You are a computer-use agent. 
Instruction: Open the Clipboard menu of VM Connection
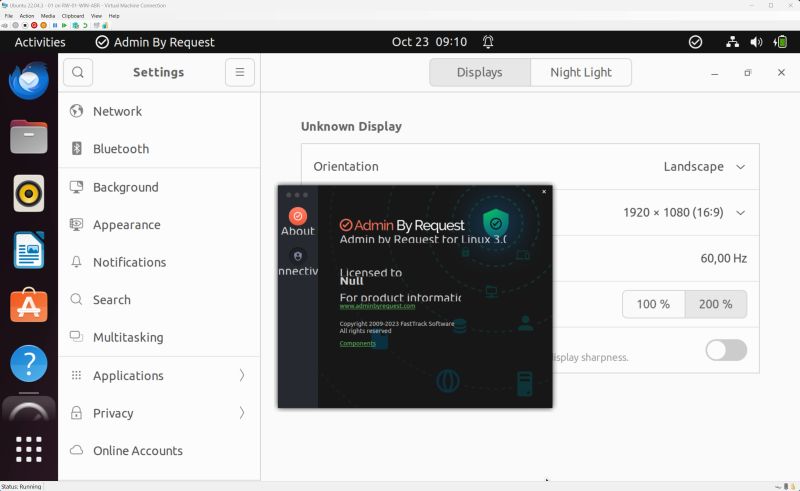coord(73,16)
